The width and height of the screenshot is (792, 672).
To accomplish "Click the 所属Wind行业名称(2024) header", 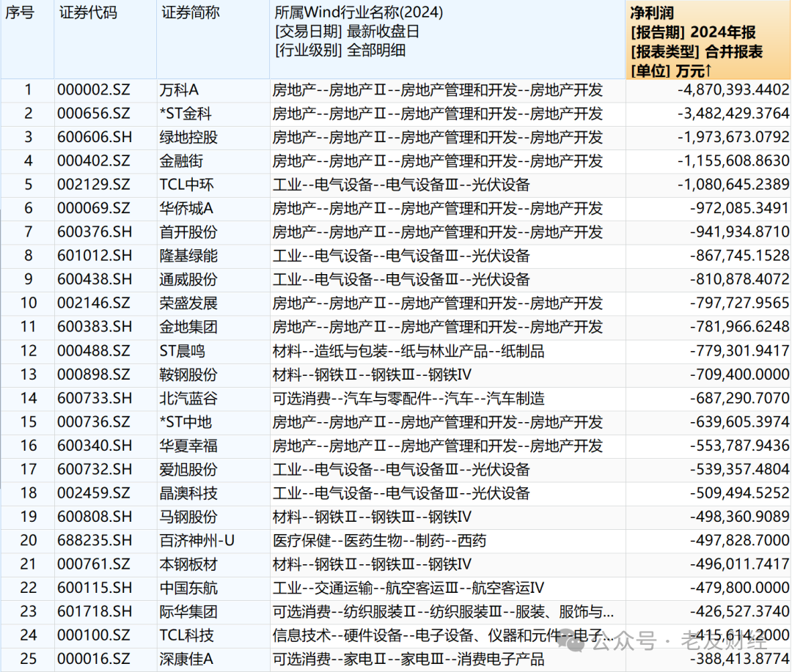I will pyautogui.click(x=447, y=40).
